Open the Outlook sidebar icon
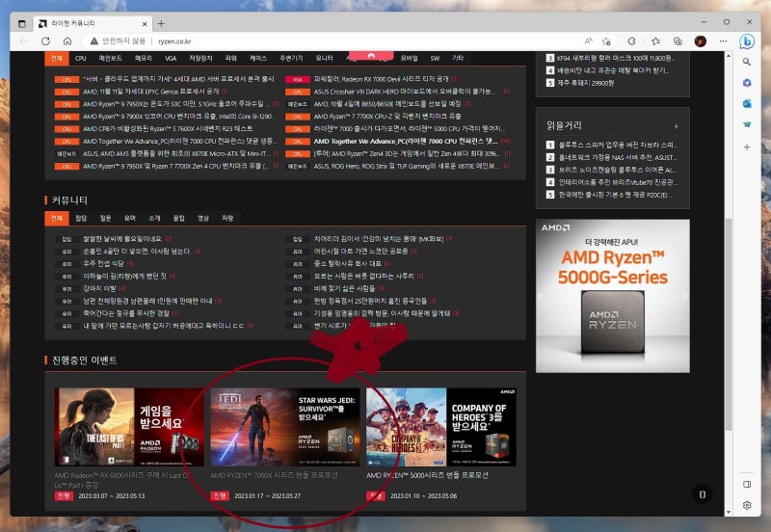 [747, 104]
